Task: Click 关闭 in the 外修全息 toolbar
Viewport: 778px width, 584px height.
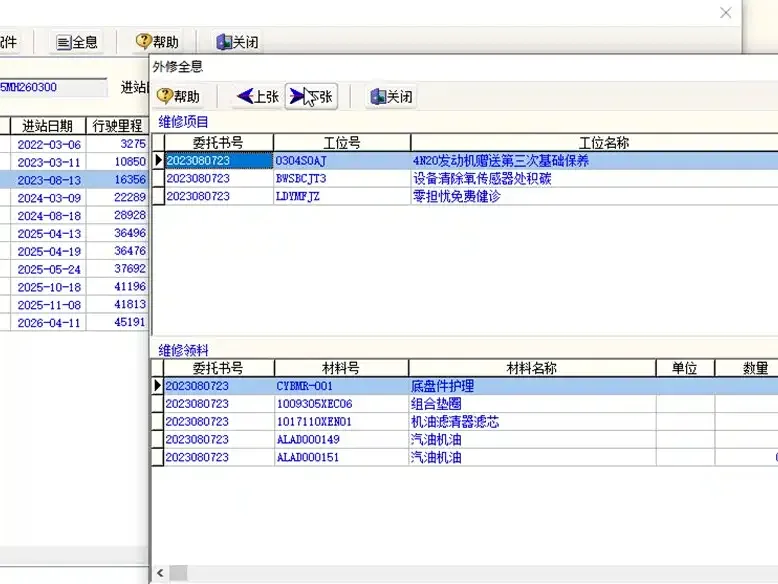Action: (x=391, y=96)
